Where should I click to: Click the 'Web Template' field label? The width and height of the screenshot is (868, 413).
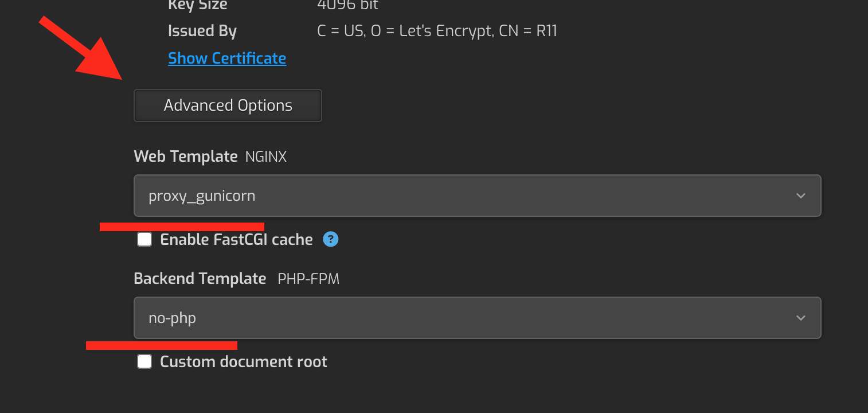pyautogui.click(x=185, y=156)
